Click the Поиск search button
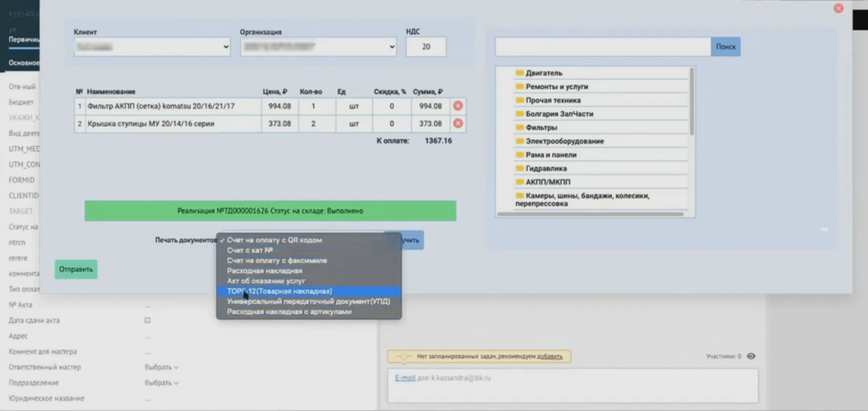This screenshot has height=411, width=868. (x=725, y=47)
